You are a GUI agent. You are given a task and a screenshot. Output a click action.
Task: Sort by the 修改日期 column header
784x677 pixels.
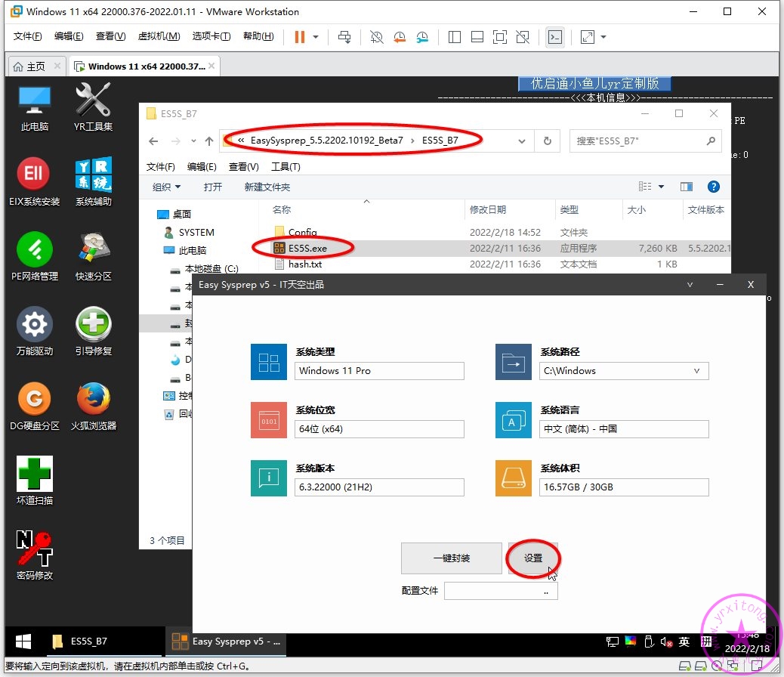click(510, 209)
